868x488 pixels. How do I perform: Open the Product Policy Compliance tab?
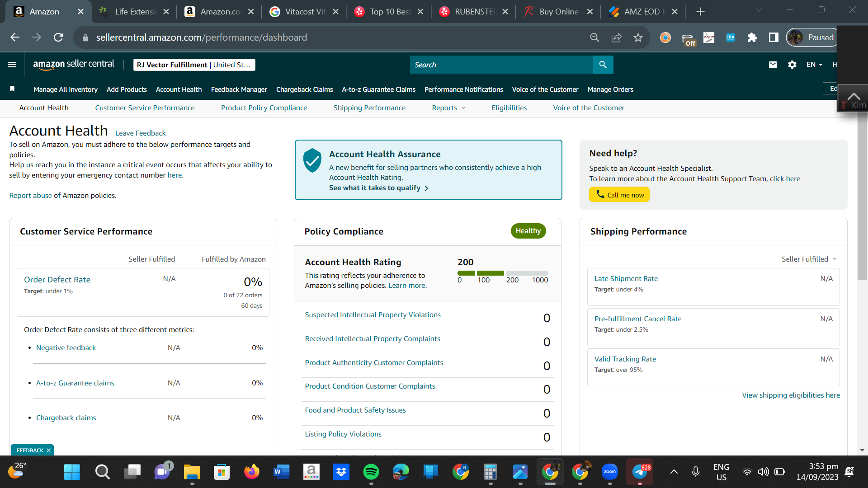264,108
